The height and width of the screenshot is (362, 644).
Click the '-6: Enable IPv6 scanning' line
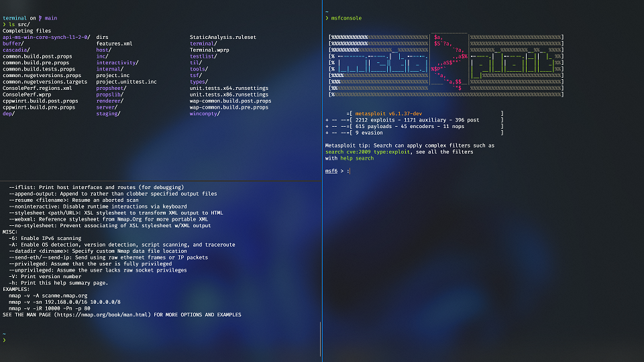point(45,239)
